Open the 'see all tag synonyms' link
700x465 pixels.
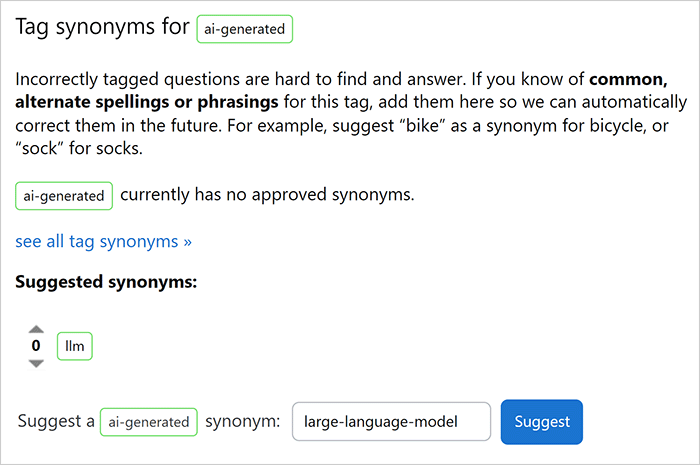tap(103, 241)
